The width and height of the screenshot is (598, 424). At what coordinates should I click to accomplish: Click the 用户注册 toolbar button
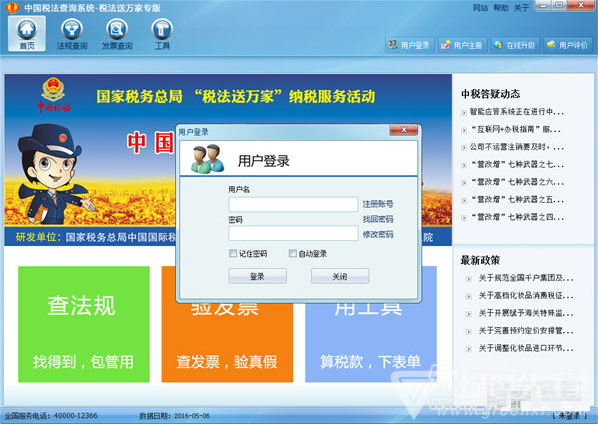pos(462,45)
